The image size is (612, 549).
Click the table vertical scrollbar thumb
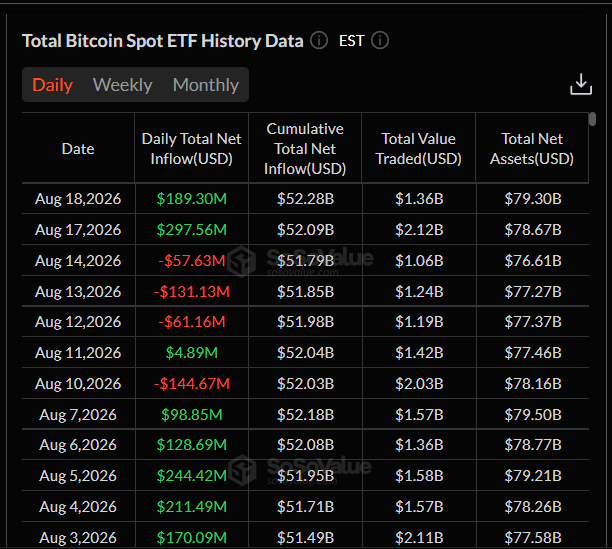point(592,119)
